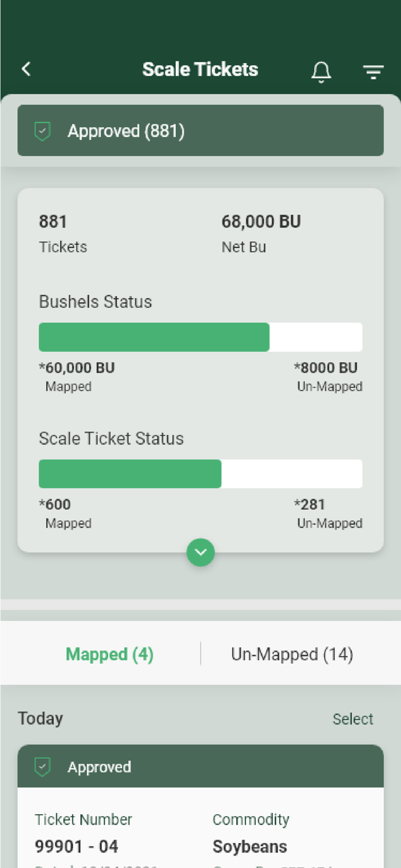This screenshot has height=868, width=401.
Task: Click the Soybeans commodity value
Action: 249,847
